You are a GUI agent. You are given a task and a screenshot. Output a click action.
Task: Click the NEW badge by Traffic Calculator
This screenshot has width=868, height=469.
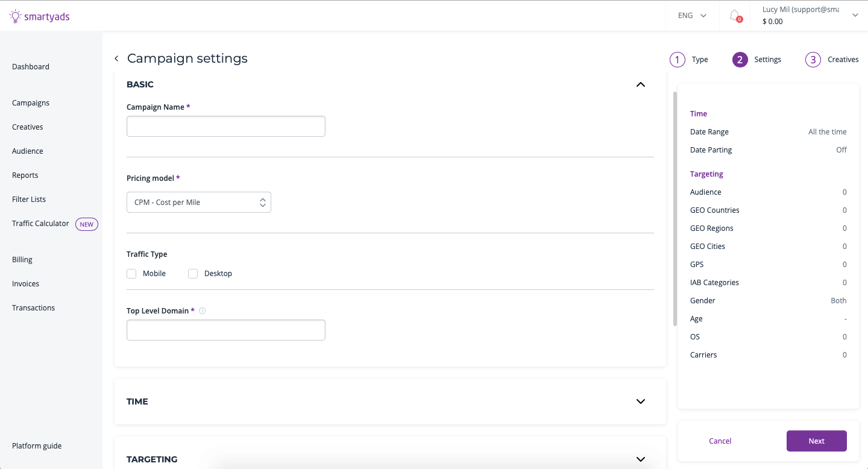(x=87, y=224)
